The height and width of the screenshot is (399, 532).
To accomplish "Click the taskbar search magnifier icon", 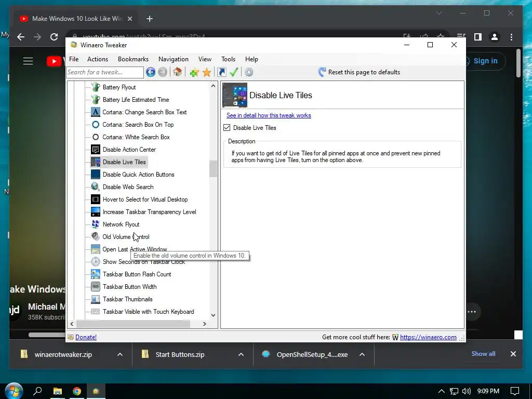I will click(x=37, y=391).
